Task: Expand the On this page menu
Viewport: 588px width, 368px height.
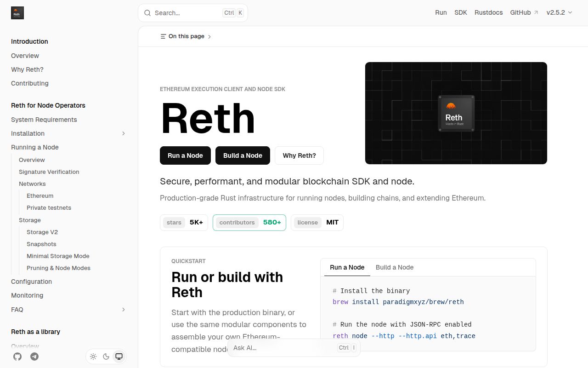Action: 186,36
